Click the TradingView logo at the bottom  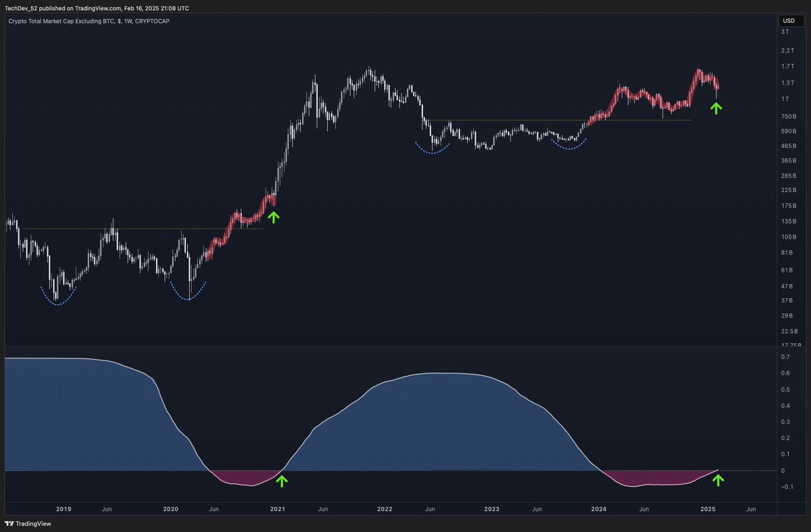pos(28,524)
